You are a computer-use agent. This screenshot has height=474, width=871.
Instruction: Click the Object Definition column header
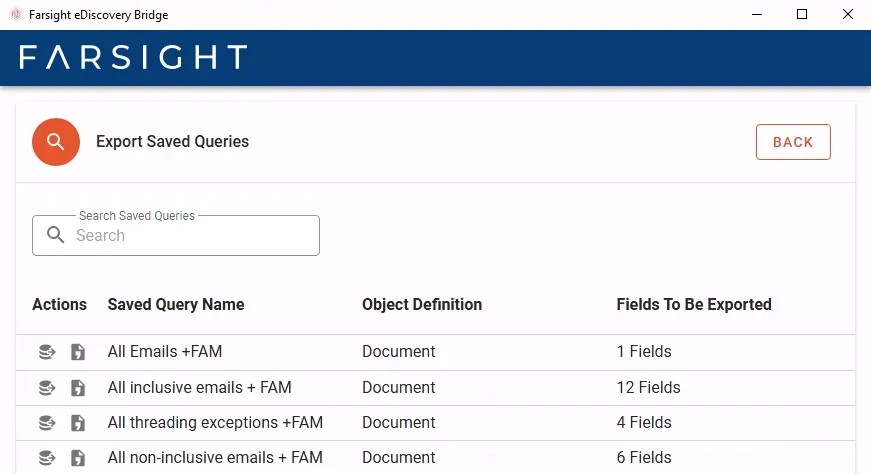click(x=422, y=305)
